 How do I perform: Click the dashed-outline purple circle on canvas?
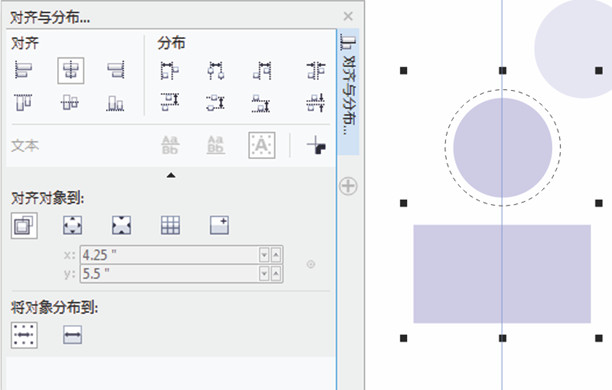point(503,148)
